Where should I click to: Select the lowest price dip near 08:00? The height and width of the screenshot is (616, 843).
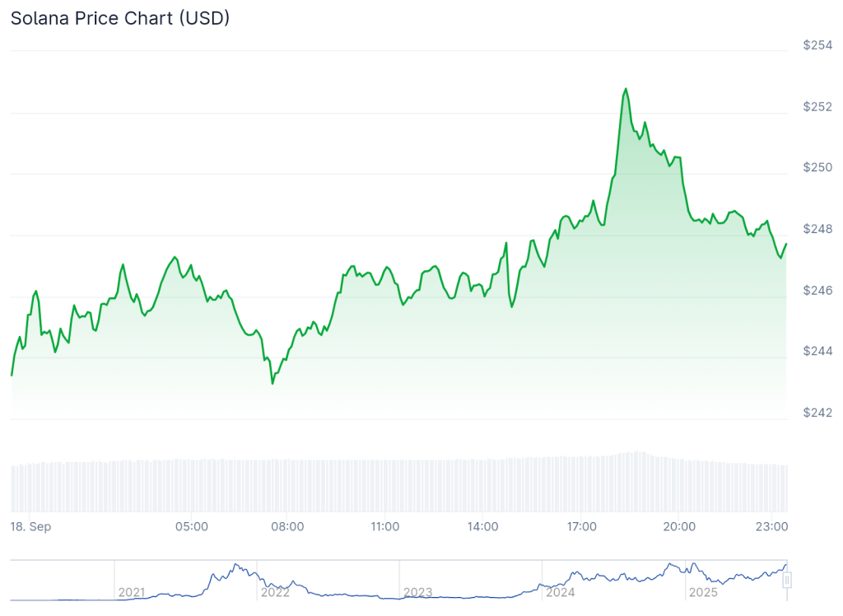(272, 383)
